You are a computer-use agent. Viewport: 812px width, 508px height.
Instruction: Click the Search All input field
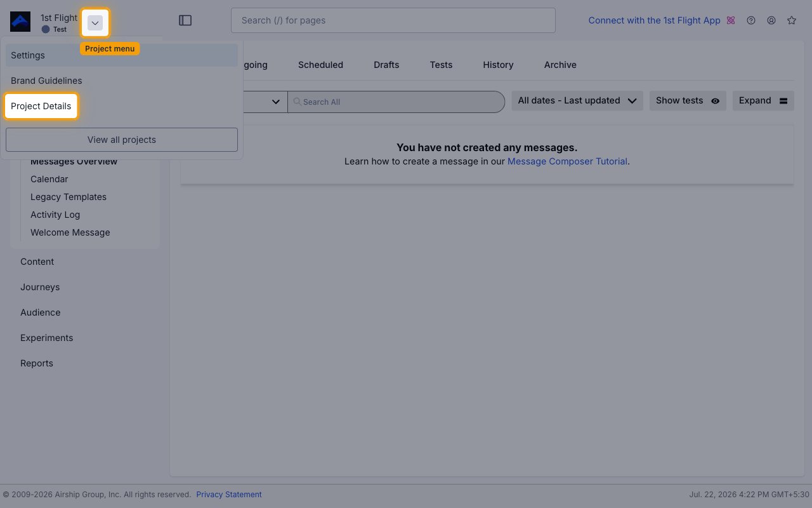click(396, 102)
